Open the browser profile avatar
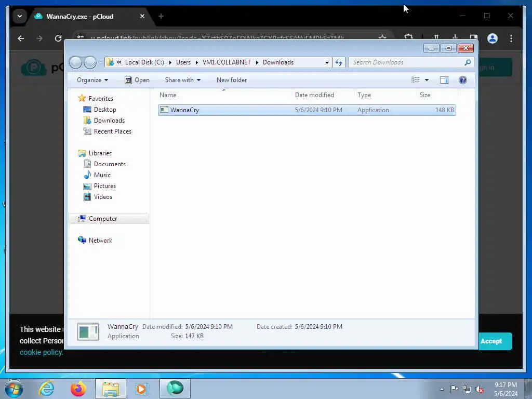 coord(493,38)
